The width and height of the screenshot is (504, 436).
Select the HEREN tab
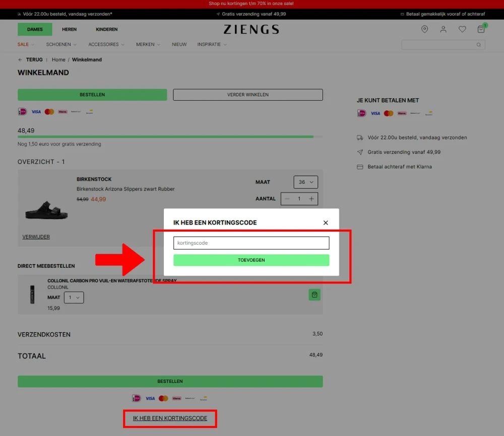click(x=69, y=29)
